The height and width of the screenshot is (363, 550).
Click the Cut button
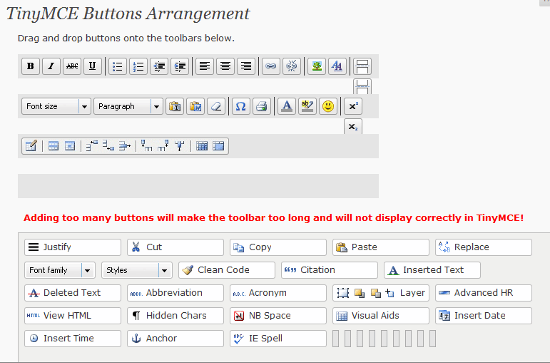tap(175, 247)
